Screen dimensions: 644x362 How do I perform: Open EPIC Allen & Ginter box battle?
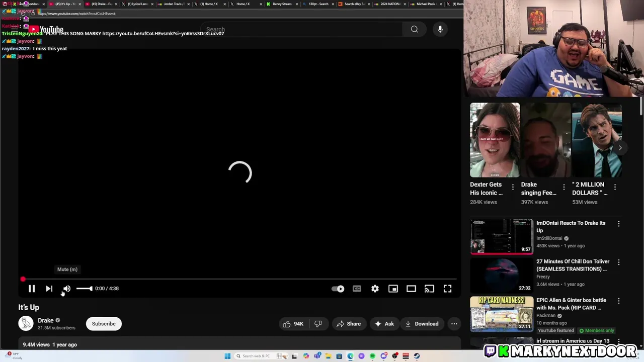pos(502,314)
